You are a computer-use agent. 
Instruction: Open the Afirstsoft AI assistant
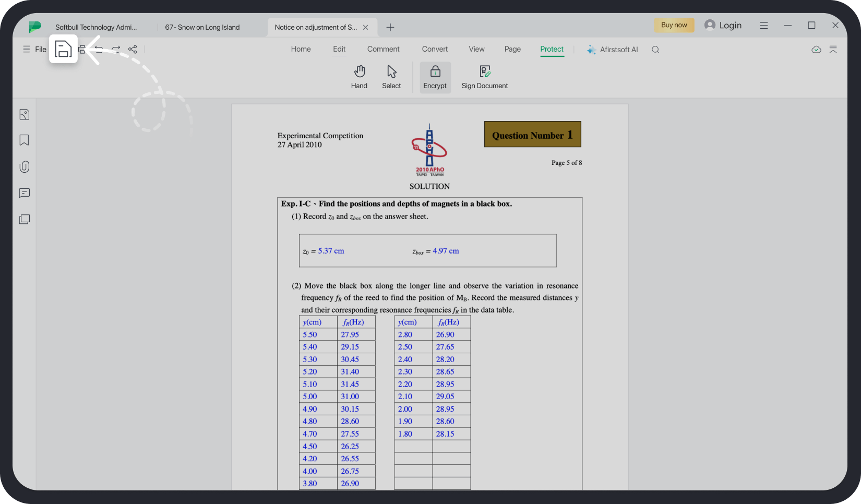pyautogui.click(x=612, y=50)
